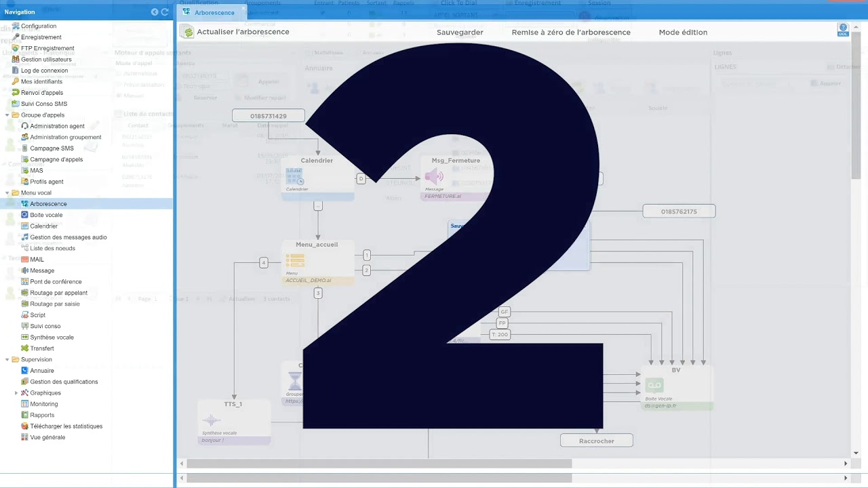This screenshot has width=868, height=488.
Task: Click the upper horizontal scrollbar thumb
Action: pos(379,464)
